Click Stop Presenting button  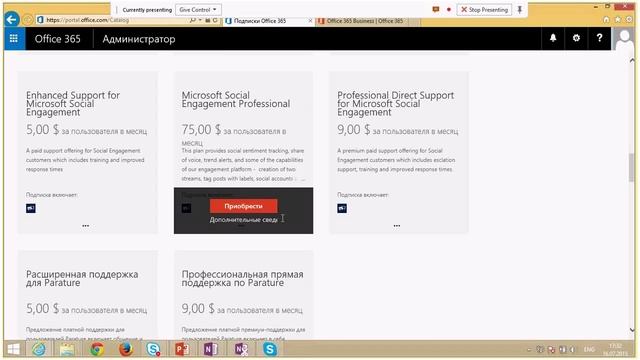coord(484,9)
